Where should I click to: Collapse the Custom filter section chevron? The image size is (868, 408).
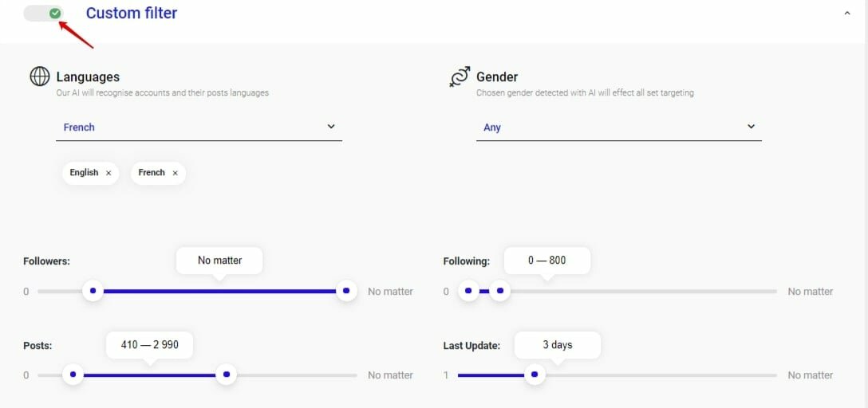pos(846,14)
